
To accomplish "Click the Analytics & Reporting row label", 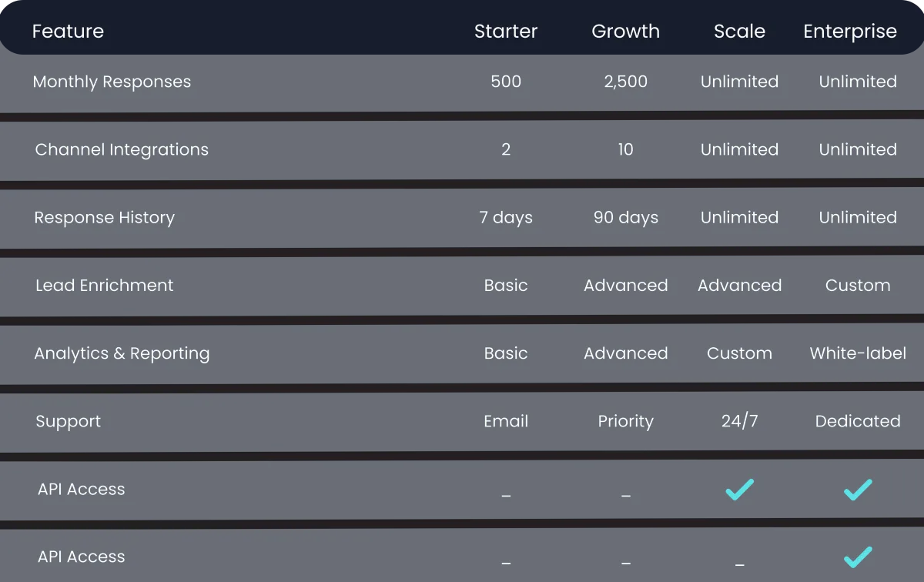I will click(122, 353).
